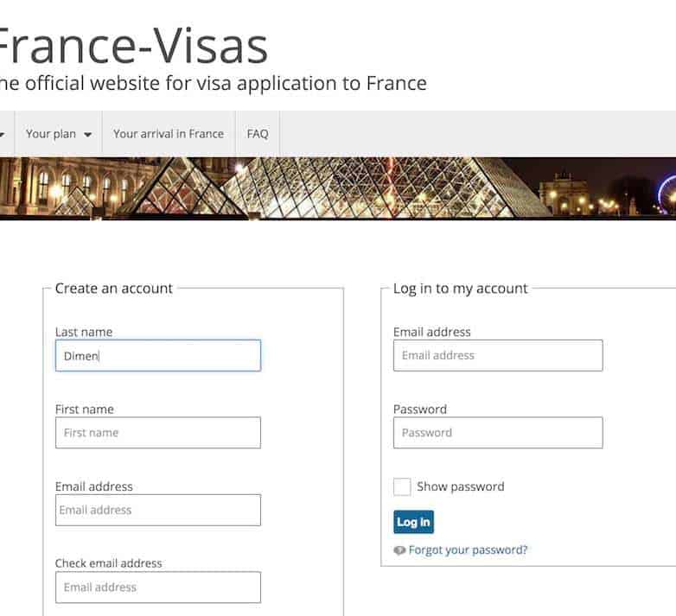The width and height of the screenshot is (676, 616).
Task: Open Your arrival in France menu item
Action: pos(169,134)
